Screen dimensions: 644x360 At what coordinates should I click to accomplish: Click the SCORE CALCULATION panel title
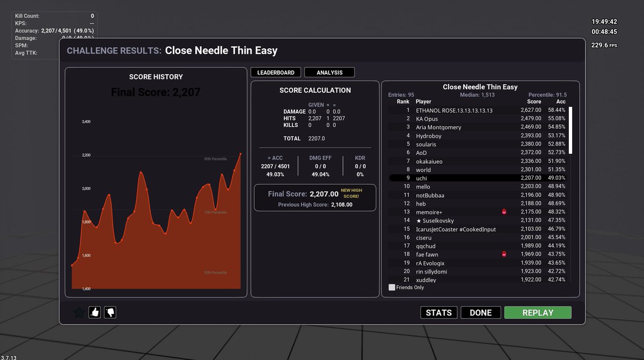coord(315,90)
